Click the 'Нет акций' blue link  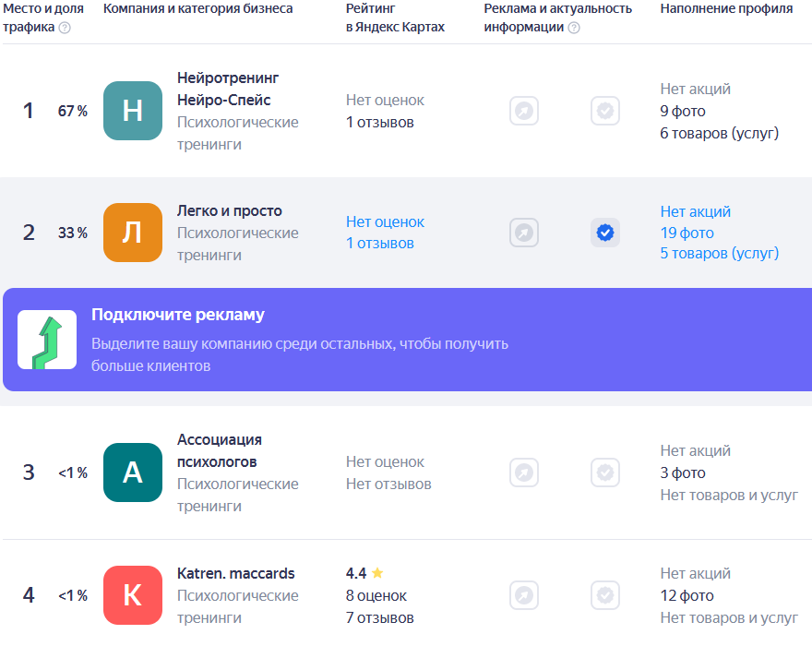click(x=696, y=211)
